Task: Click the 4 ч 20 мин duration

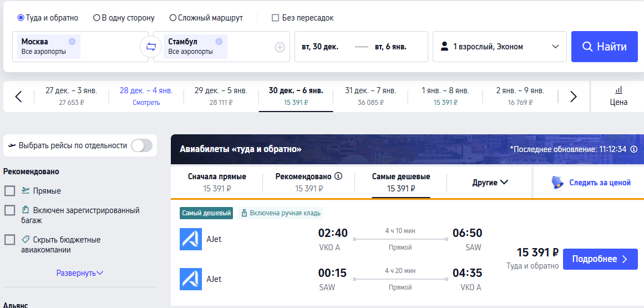Action: [x=400, y=271]
